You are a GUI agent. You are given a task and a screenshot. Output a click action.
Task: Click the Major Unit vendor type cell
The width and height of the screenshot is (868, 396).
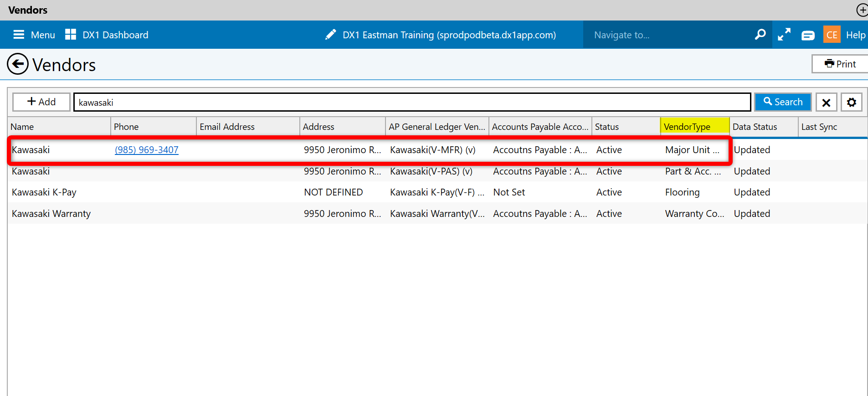coord(692,150)
